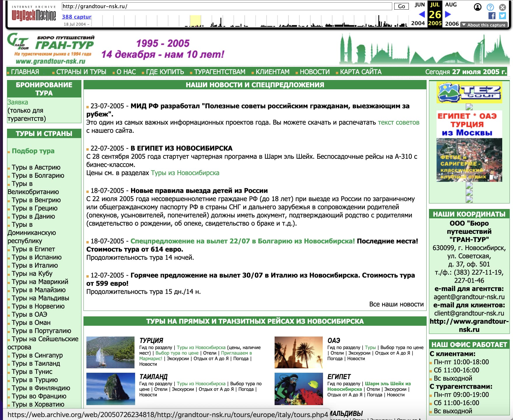Open Шарм эль Шейх из Новосибирска link
The height and width of the screenshot is (420, 513).
tap(369, 386)
